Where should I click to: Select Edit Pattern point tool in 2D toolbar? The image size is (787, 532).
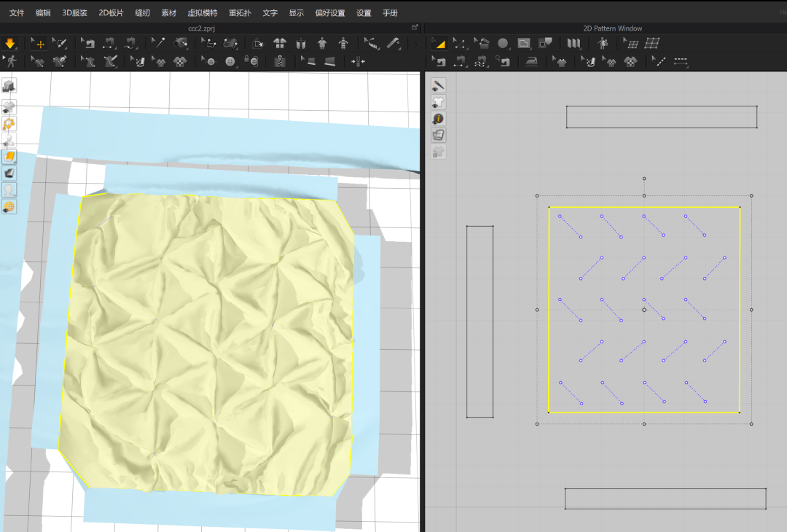pyautogui.click(x=460, y=44)
